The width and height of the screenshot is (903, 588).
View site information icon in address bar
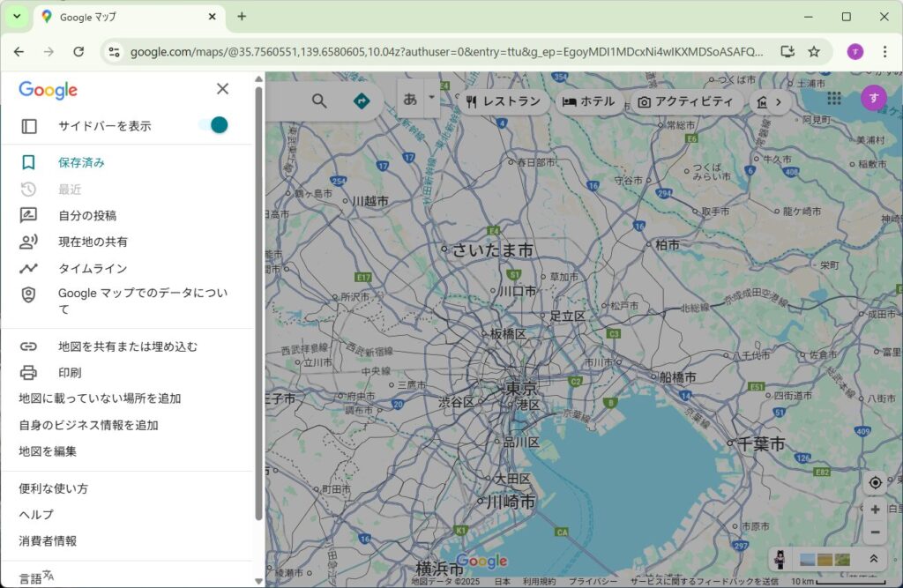[114, 52]
